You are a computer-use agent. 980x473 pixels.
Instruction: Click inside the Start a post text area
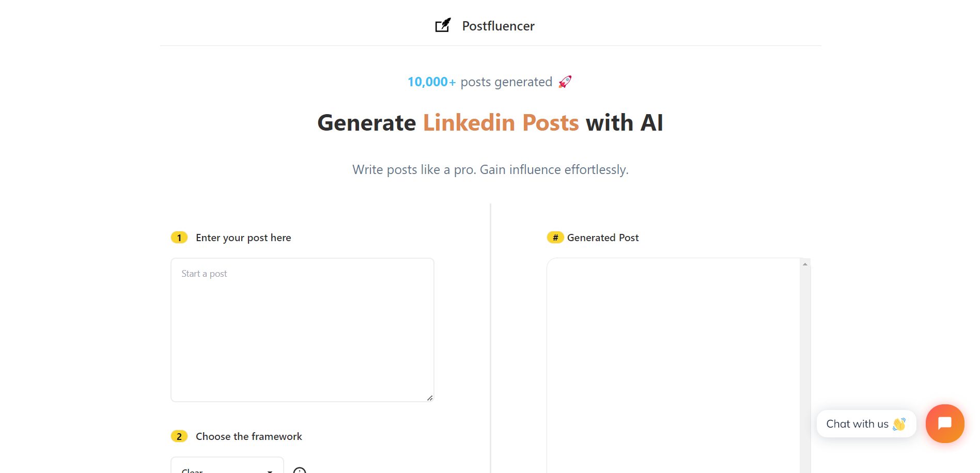[302, 329]
